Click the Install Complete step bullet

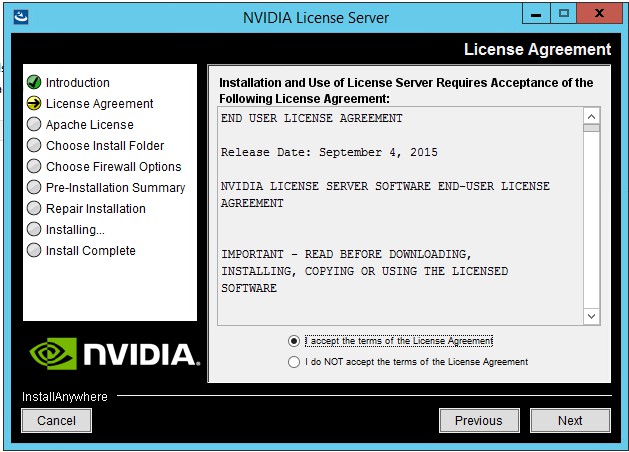coord(34,250)
